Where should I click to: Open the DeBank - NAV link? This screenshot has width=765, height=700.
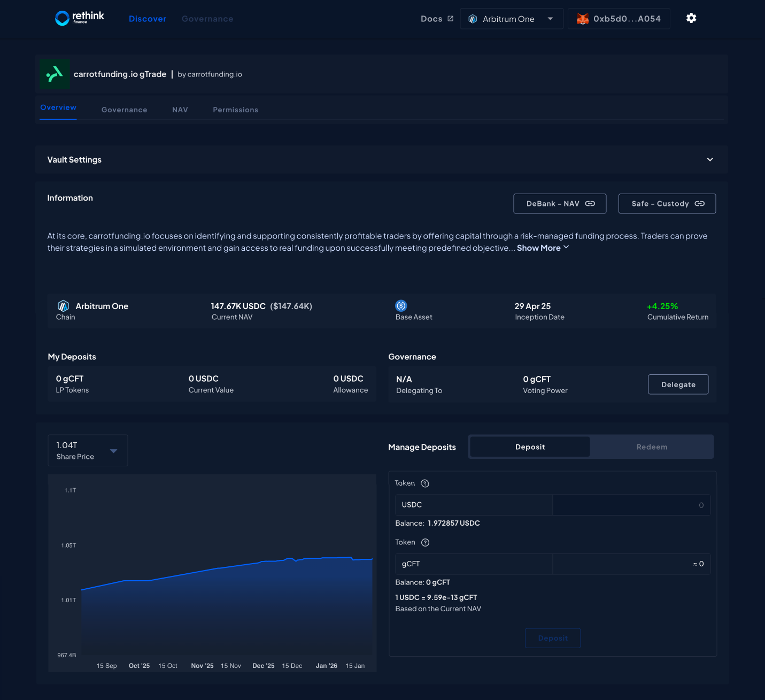coord(560,204)
